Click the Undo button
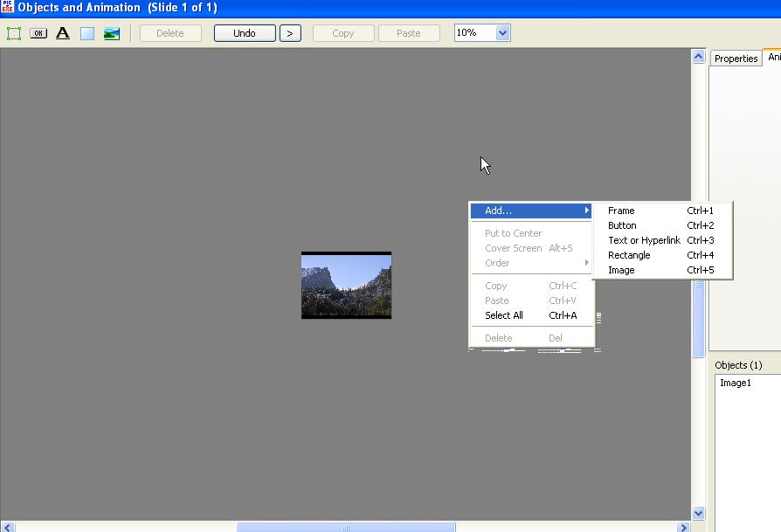The height and width of the screenshot is (532, 781). (245, 33)
